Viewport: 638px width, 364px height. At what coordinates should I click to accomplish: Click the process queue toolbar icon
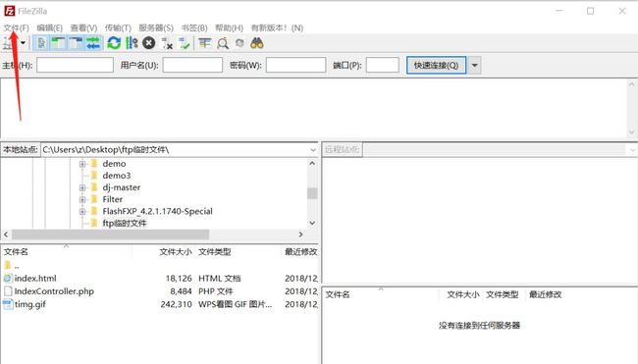click(x=132, y=43)
